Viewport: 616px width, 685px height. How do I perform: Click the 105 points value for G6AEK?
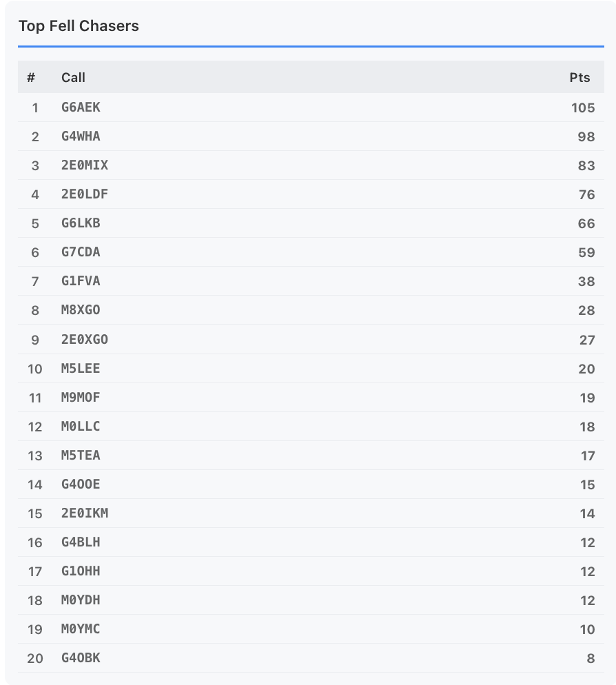pos(582,108)
